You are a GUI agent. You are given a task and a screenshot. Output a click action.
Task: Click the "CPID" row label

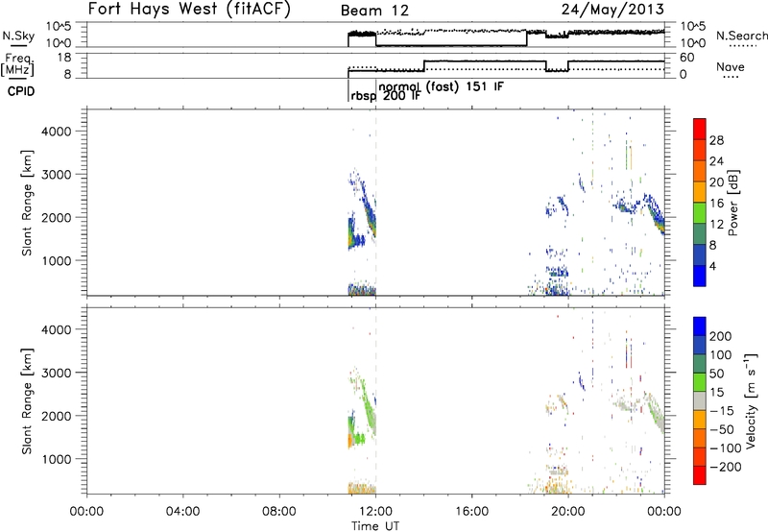pyautogui.click(x=21, y=91)
